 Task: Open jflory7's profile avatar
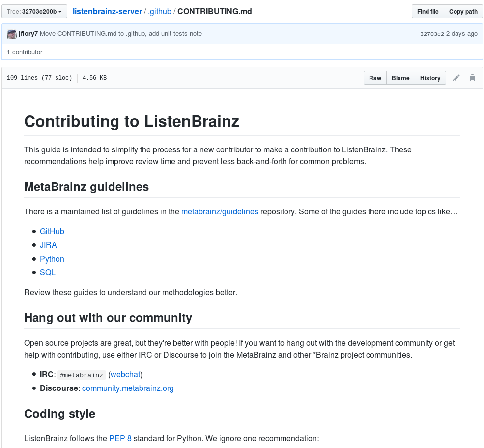[x=11, y=34]
